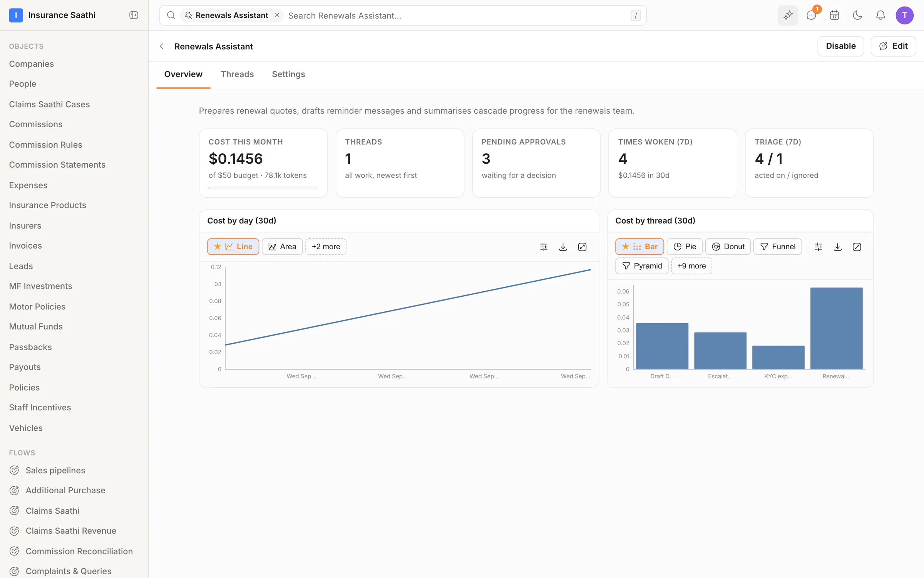924x578 pixels.
Task: Expand Cost by day chart fullscreen
Action: [582, 247]
